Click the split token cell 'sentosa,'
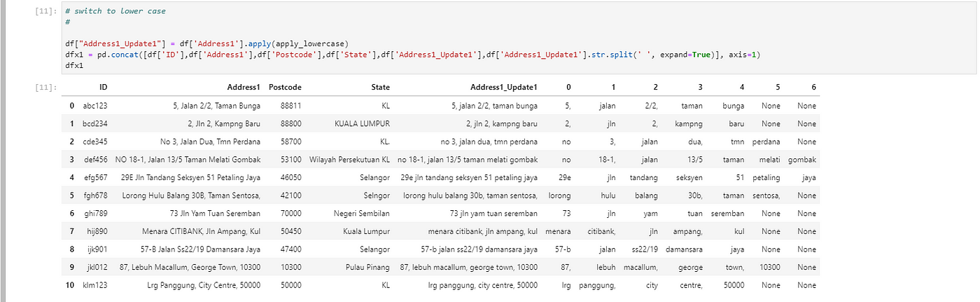 [x=766, y=195]
